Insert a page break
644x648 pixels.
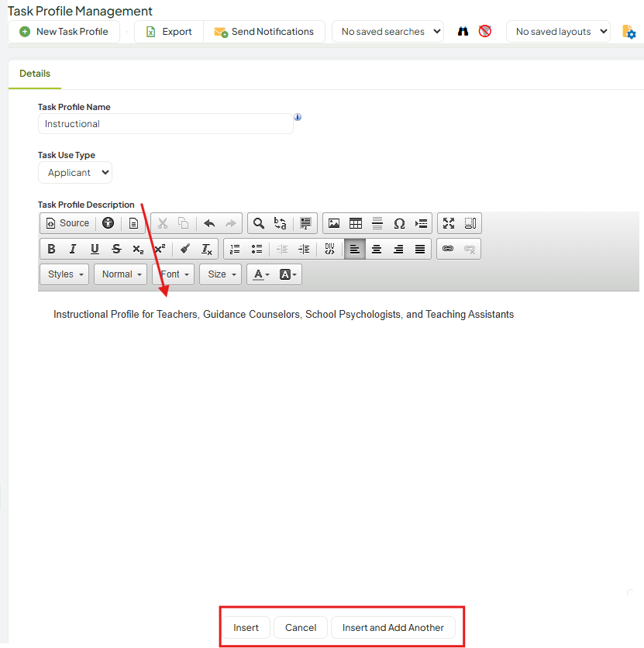click(421, 223)
